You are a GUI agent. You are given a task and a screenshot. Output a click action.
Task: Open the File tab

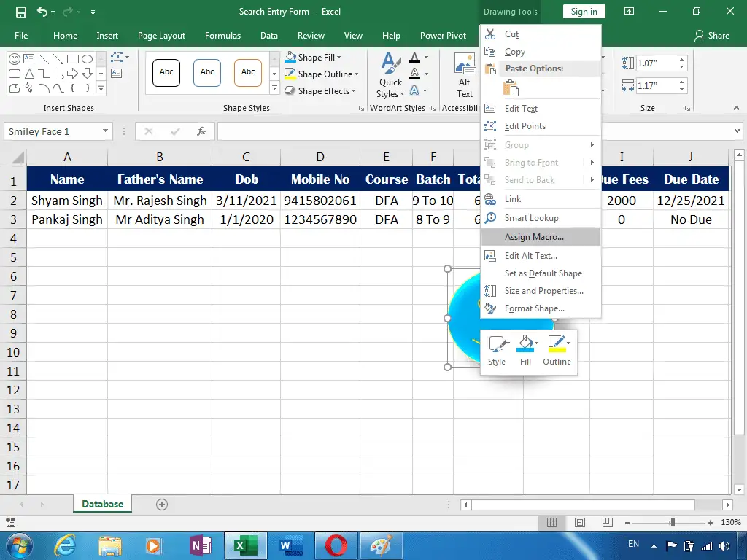tap(21, 36)
